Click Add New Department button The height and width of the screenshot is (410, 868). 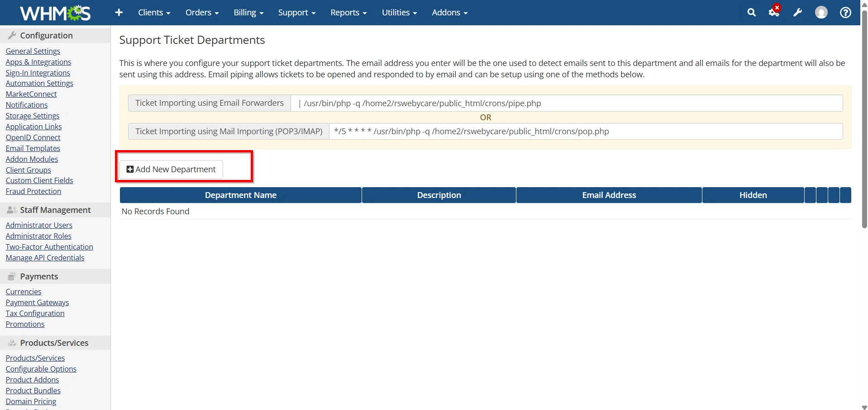tap(171, 169)
